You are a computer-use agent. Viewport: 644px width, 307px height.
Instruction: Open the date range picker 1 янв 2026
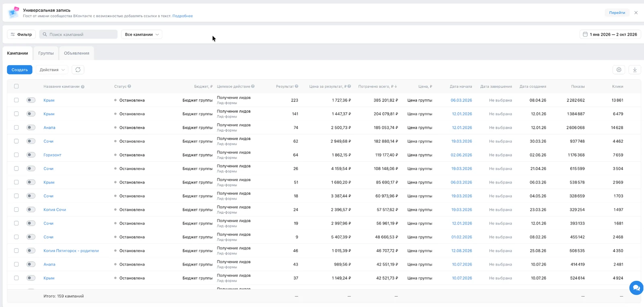click(610, 34)
